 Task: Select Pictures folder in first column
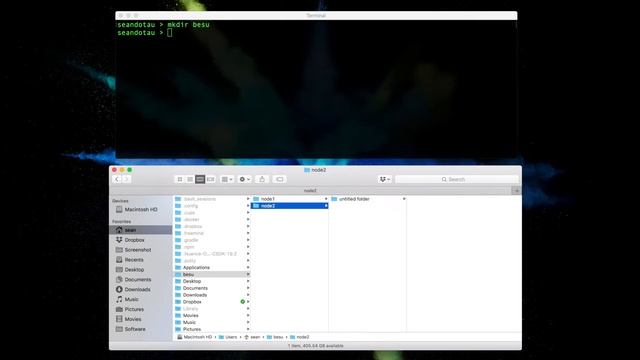(x=212, y=329)
